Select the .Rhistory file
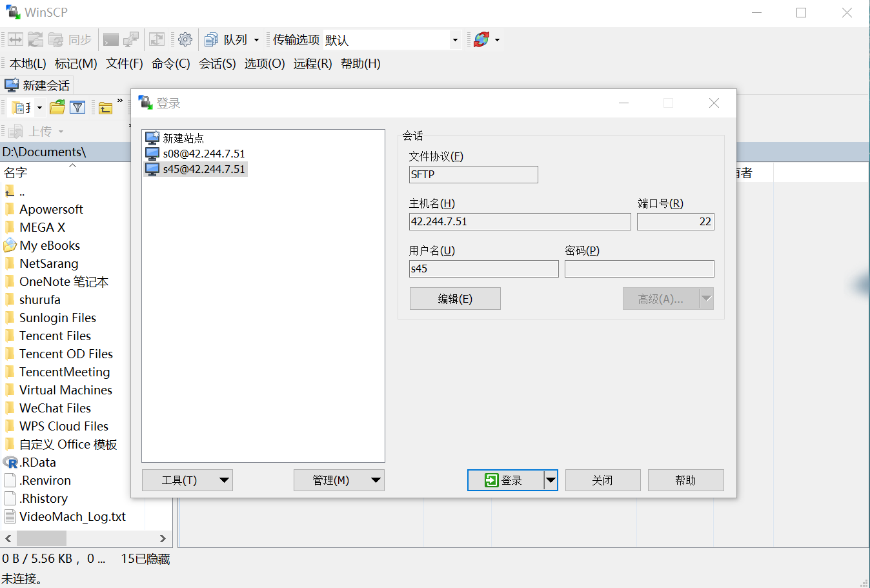Screen dimensions: 870x588 (44, 498)
